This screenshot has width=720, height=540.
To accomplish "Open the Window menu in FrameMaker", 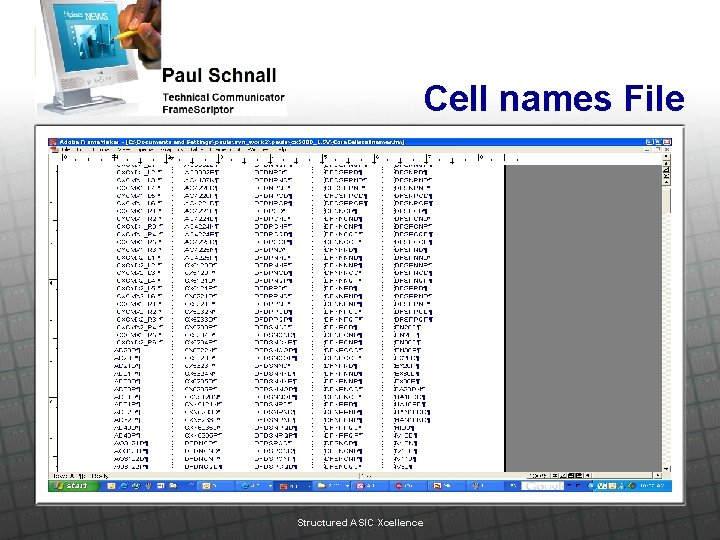I will coord(256,150).
